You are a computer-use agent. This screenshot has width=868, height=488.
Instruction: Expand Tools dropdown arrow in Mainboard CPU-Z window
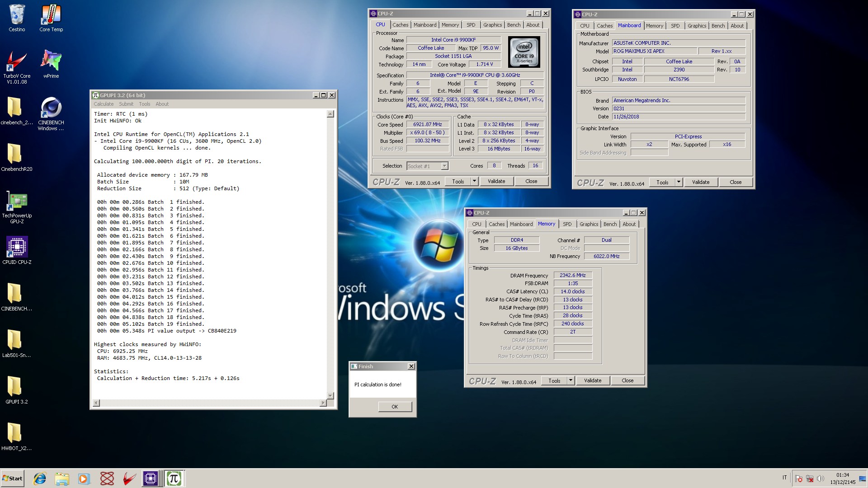click(x=679, y=182)
